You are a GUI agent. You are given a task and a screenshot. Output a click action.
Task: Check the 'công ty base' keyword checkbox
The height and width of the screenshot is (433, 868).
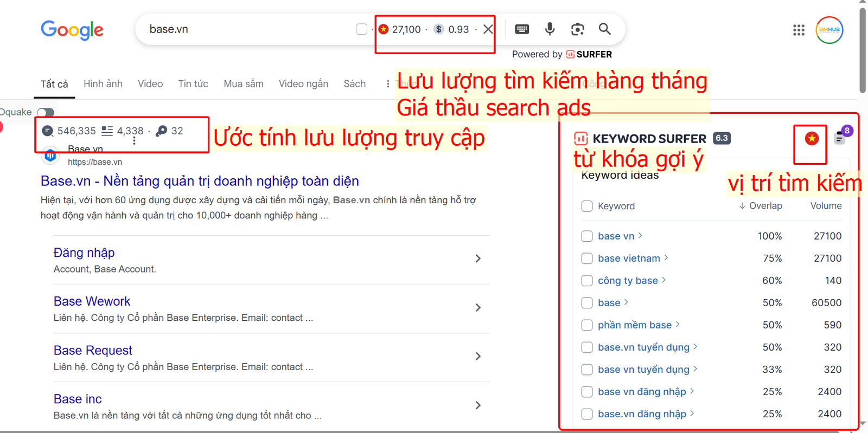587,281
